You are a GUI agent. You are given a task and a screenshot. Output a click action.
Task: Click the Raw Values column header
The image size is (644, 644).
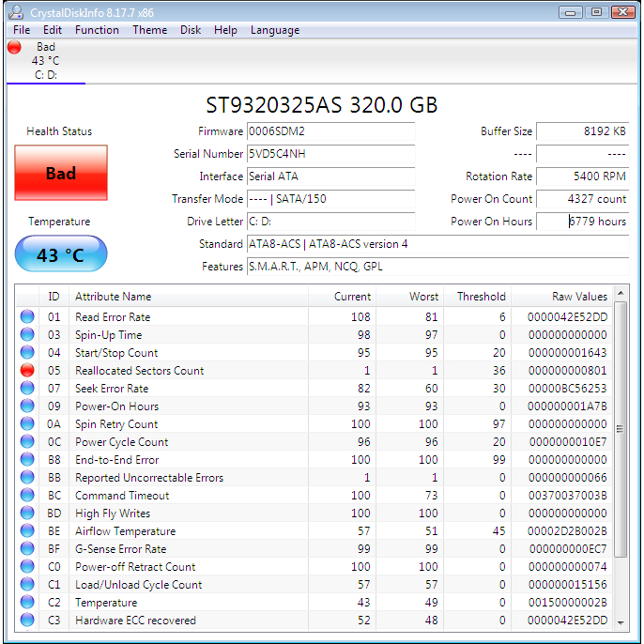(561, 296)
